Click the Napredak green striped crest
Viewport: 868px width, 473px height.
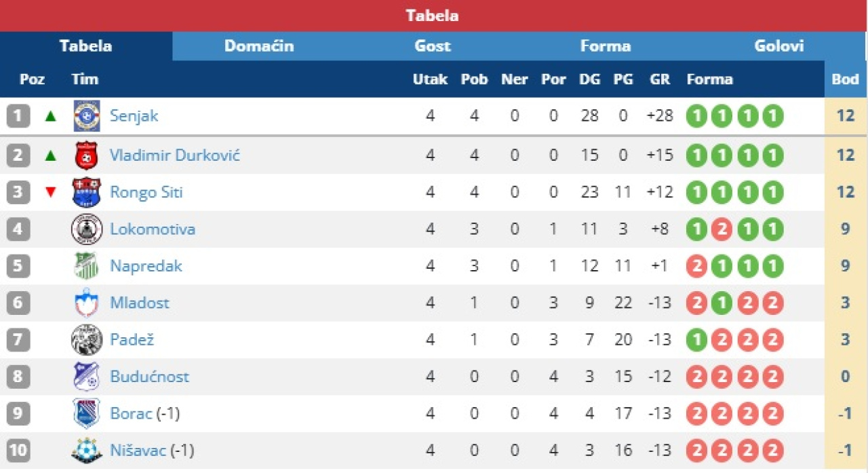[87, 266]
